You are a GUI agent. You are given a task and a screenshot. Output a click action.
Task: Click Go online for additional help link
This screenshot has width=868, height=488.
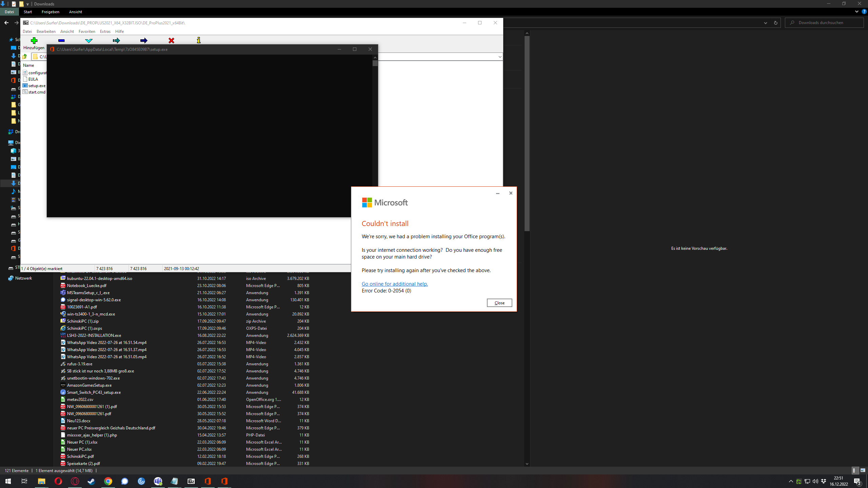(395, 284)
